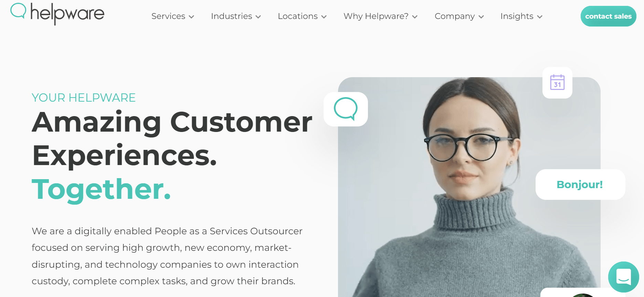Image resolution: width=644 pixels, height=297 pixels.
Task: Click the Bonjour! greeting card
Action: (580, 184)
